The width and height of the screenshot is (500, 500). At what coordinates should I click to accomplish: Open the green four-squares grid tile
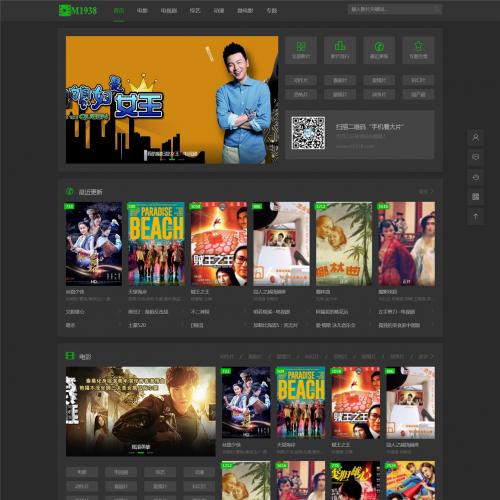click(301, 50)
